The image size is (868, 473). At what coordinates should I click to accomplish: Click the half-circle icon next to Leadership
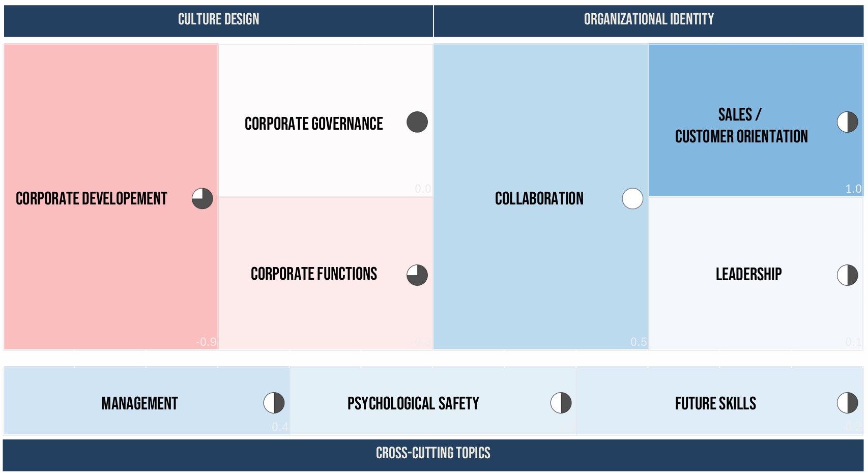(x=847, y=275)
